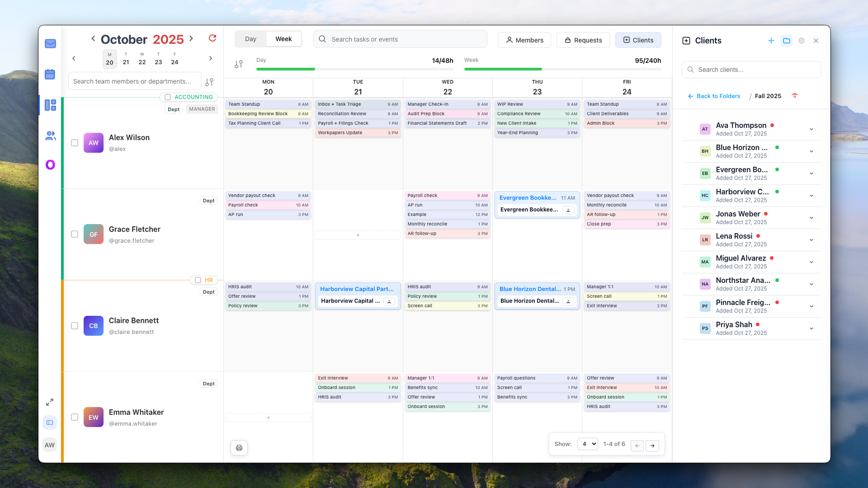
Task: Open the Show count dropdown
Action: [x=587, y=444]
